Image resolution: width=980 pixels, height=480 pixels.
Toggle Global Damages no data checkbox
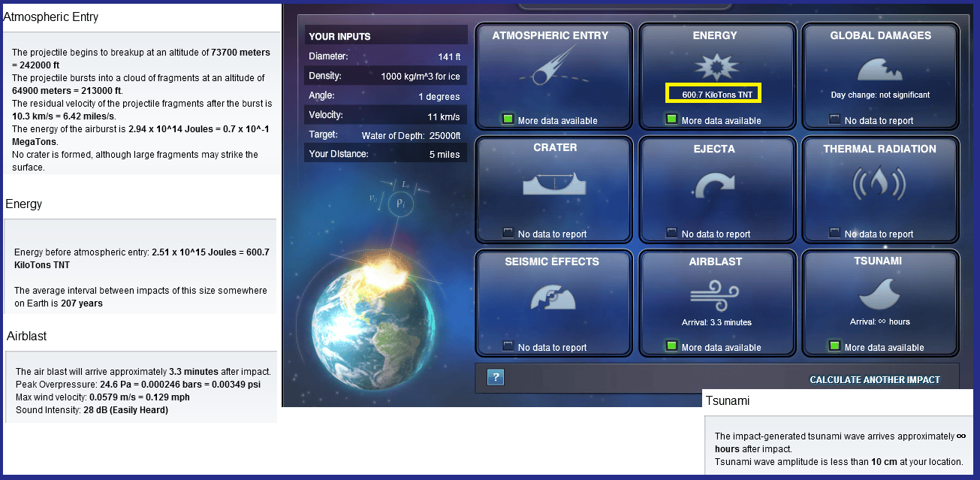coord(835,119)
